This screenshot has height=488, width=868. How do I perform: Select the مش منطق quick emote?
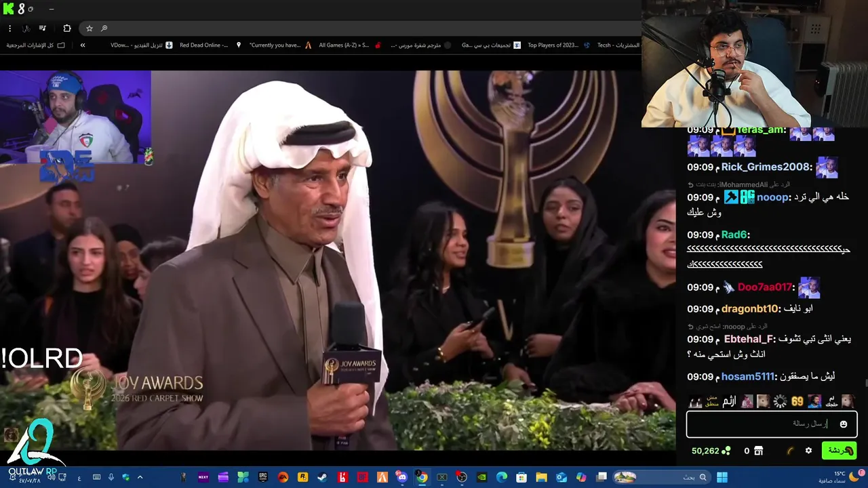pos(712,401)
